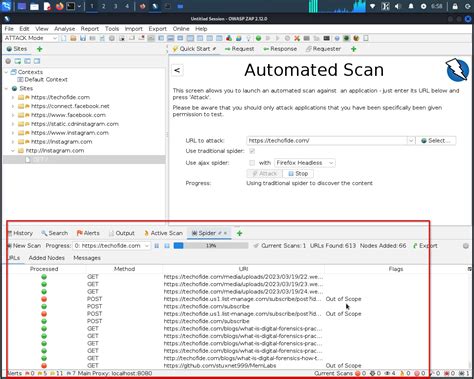Click the grey circle scope icon under Sites

pyautogui.click(x=8, y=61)
